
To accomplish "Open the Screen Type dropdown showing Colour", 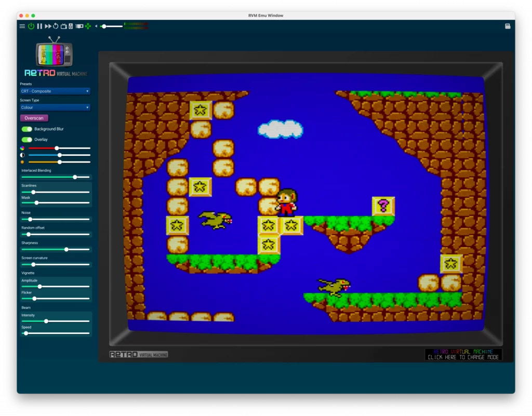I will (x=55, y=108).
